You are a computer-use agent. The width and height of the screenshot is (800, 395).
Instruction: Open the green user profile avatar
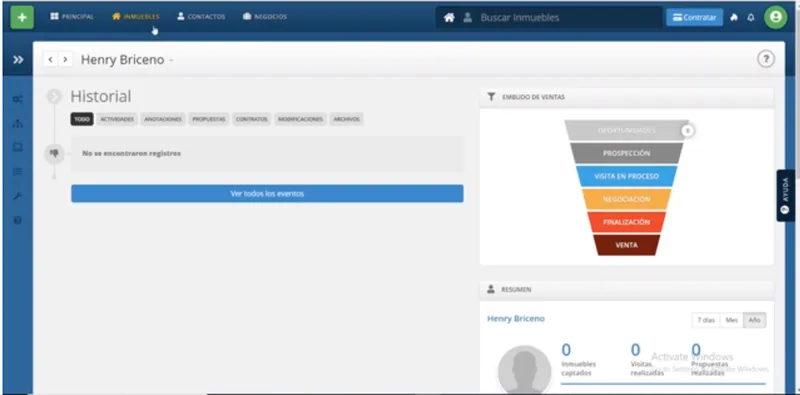(776, 17)
